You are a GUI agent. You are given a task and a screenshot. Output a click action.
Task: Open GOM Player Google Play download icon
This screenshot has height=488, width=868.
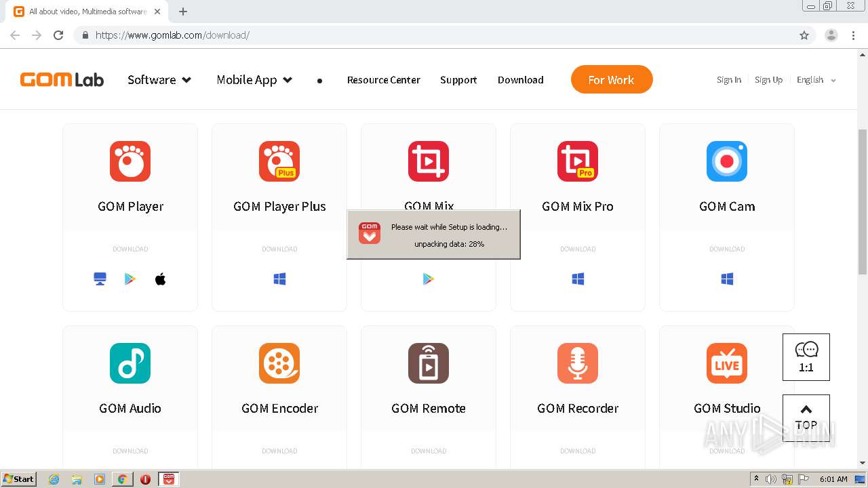[x=130, y=279]
